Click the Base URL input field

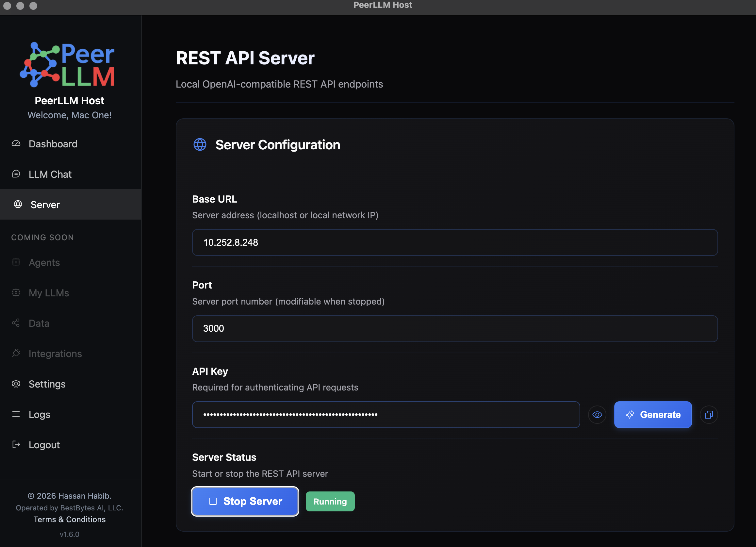click(455, 242)
